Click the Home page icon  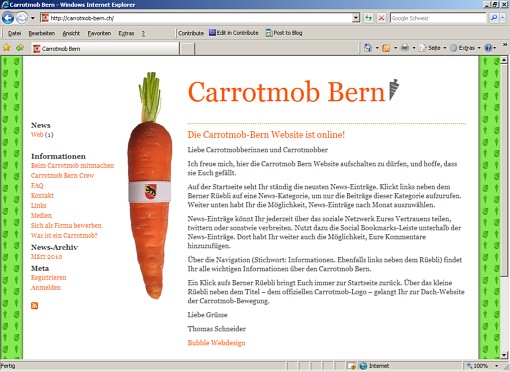(x=368, y=48)
